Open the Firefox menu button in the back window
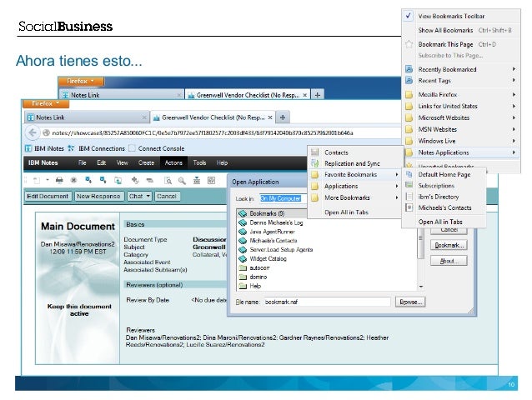This screenshot has height=400, width=532. point(81,81)
